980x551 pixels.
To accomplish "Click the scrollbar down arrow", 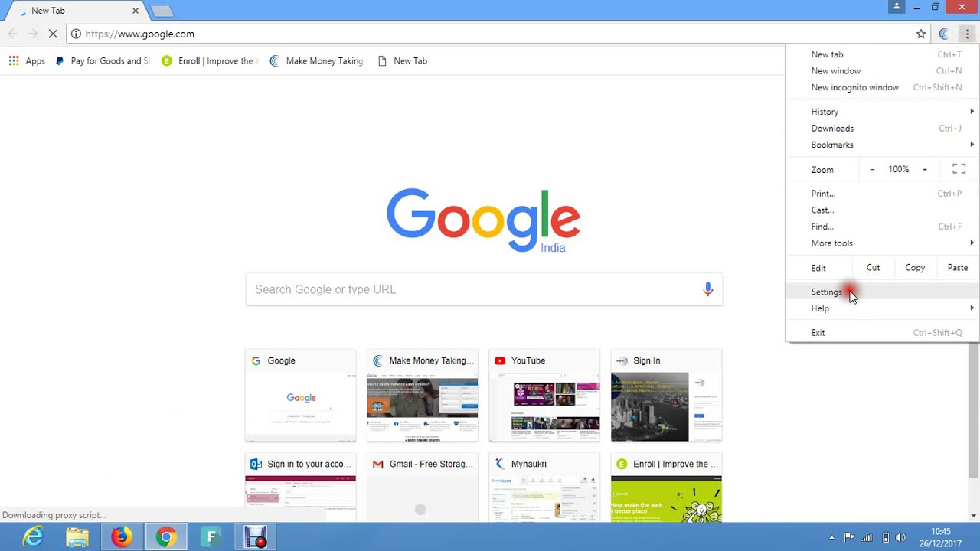I will (974, 516).
